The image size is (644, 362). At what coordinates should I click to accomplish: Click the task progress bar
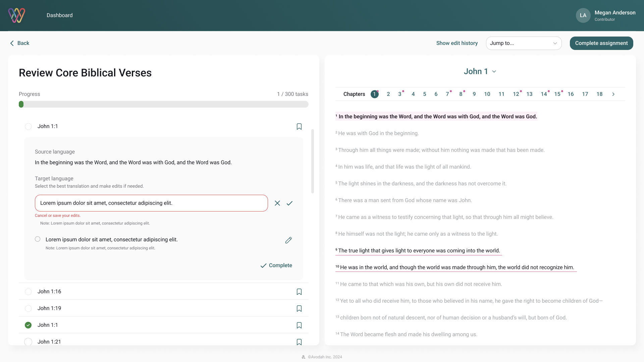[x=163, y=104]
